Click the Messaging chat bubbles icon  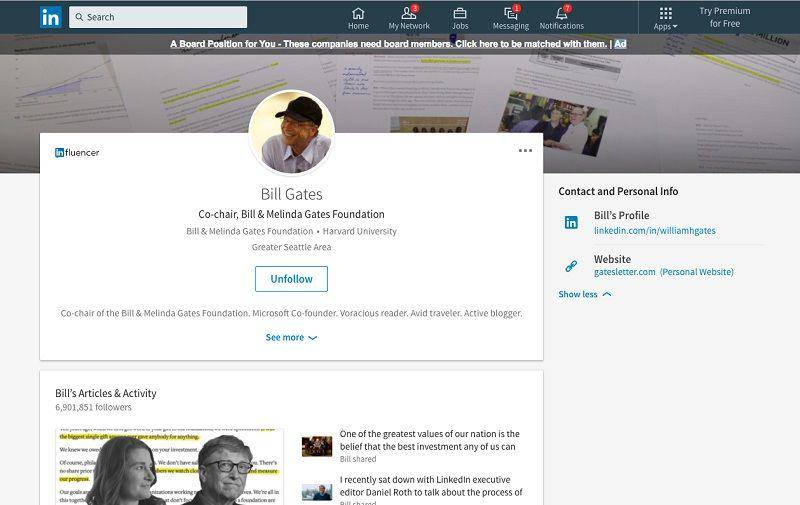[x=510, y=13]
